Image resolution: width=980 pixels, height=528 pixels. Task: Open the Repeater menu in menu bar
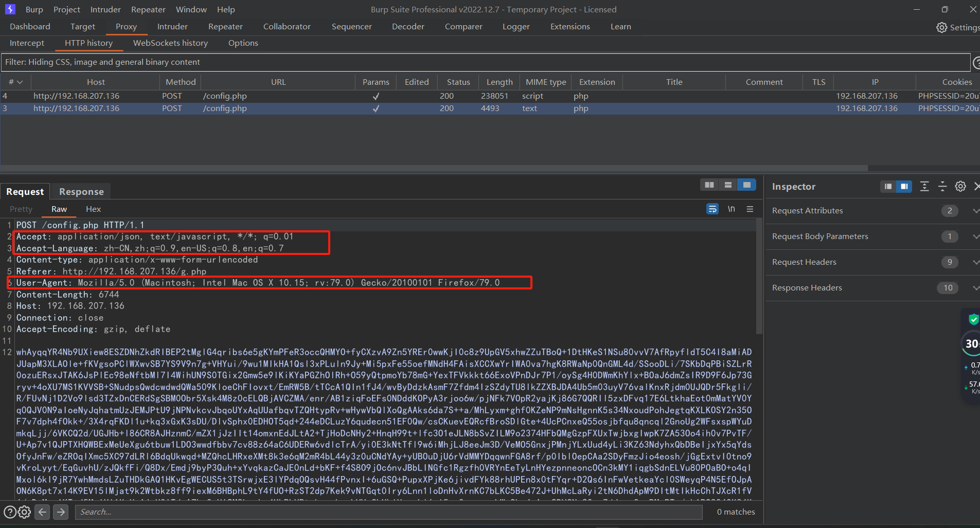pos(148,9)
